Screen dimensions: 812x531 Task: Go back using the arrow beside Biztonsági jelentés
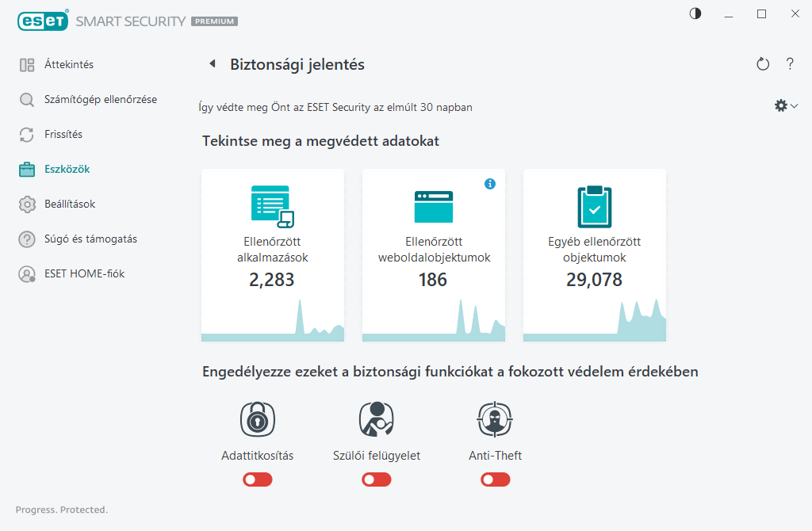point(212,64)
